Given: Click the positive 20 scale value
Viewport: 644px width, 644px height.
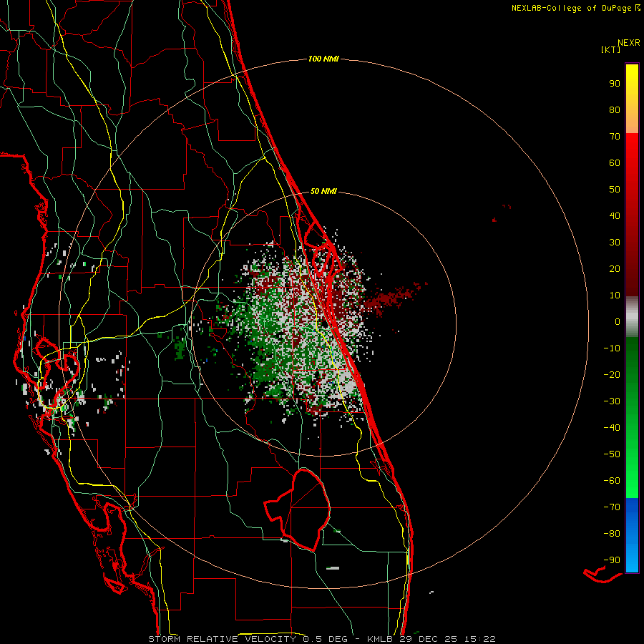Looking at the screenshot, I should pos(615,268).
